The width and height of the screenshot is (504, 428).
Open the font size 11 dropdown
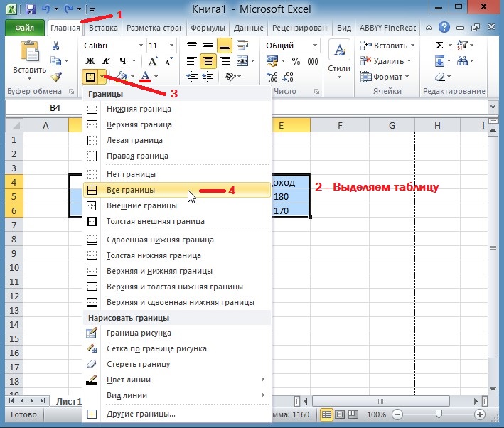171,46
